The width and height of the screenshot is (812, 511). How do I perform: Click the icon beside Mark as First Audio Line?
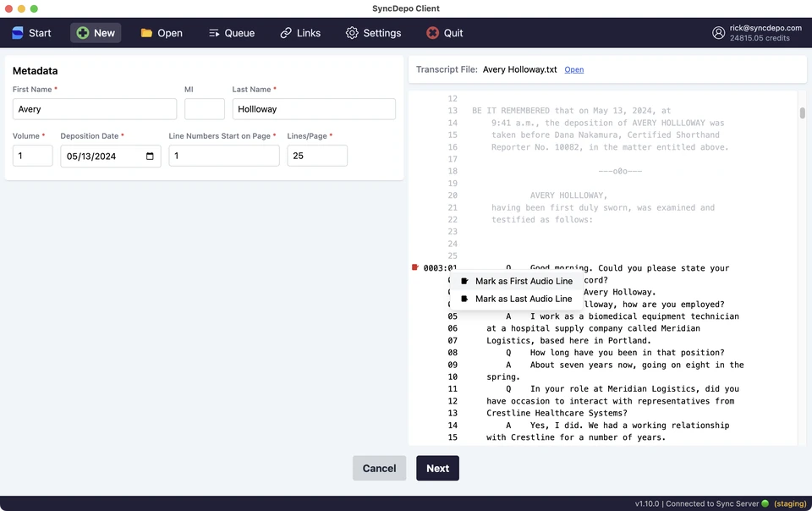click(464, 281)
